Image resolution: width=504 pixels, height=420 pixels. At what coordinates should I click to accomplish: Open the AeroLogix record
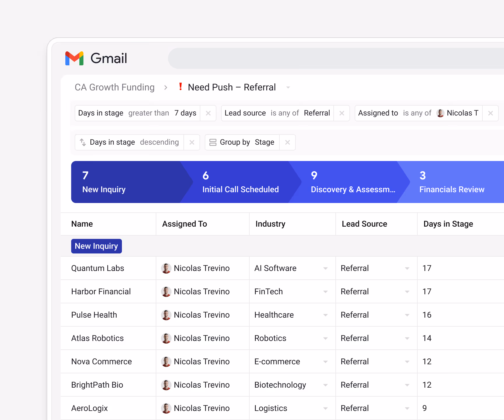(x=90, y=408)
